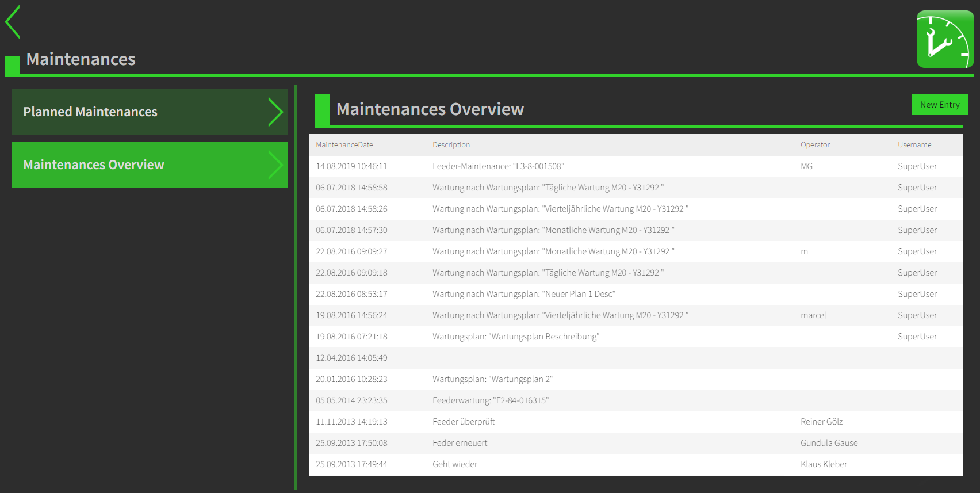Select the "Wartungsplan 2" description

[x=492, y=379]
